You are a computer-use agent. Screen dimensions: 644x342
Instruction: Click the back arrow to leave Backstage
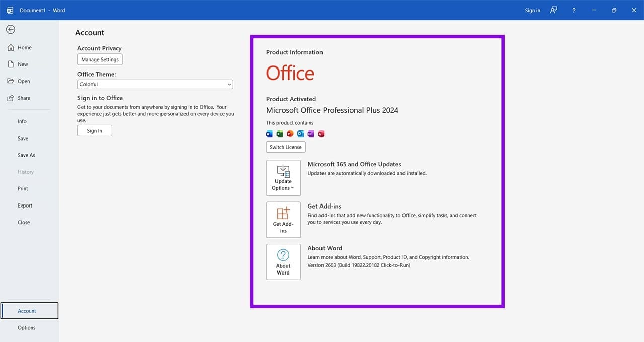tap(11, 30)
